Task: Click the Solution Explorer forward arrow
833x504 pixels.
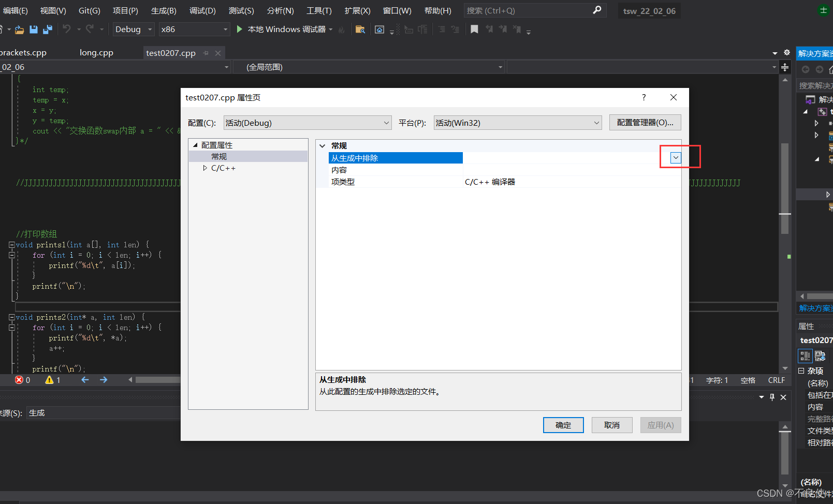Action: click(x=819, y=69)
